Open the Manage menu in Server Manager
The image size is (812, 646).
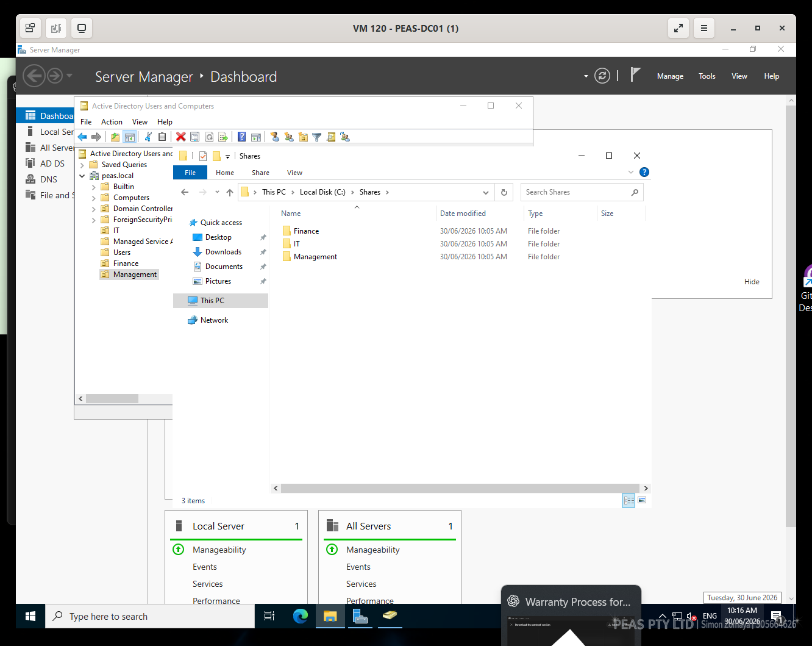coord(670,76)
